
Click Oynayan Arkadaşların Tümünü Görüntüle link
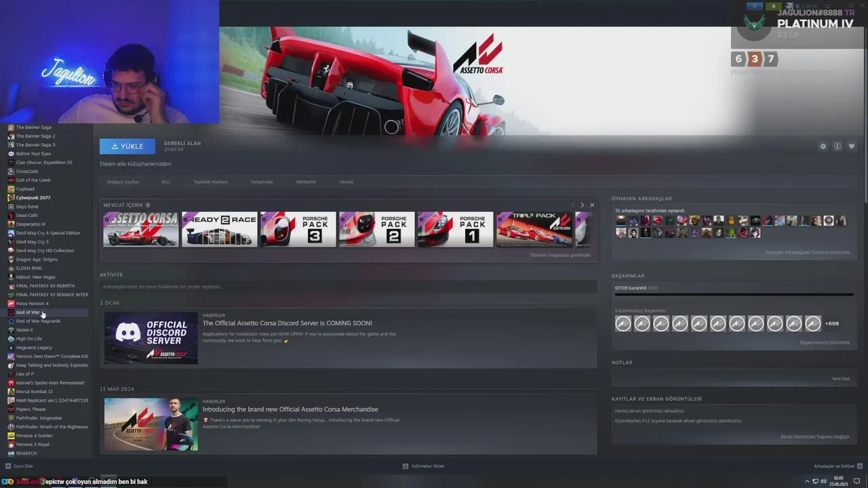click(807, 252)
